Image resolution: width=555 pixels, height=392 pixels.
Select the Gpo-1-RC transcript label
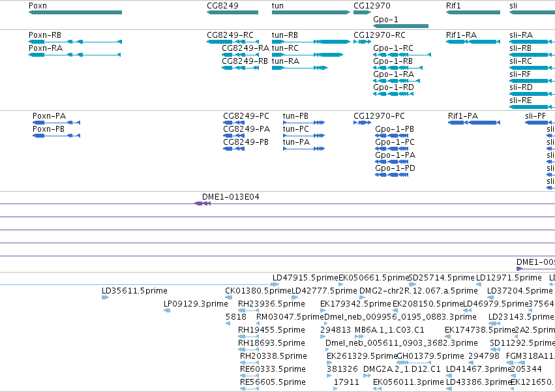click(x=393, y=48)
